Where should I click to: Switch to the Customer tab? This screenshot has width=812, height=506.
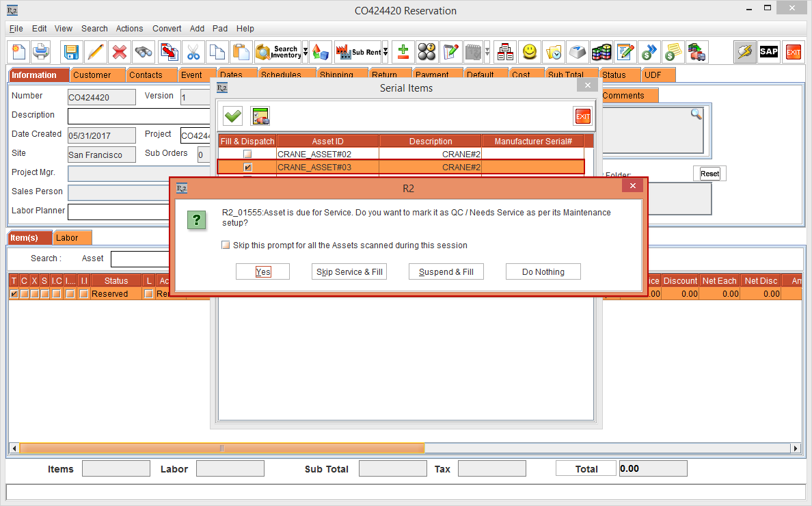tap(92, 75)
